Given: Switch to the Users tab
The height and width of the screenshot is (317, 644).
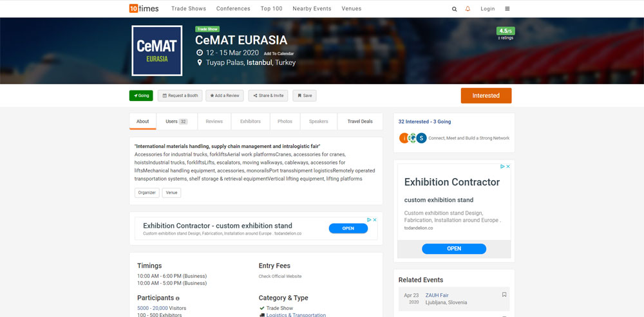Looking at the screenshot, I should tap(176, 122).
